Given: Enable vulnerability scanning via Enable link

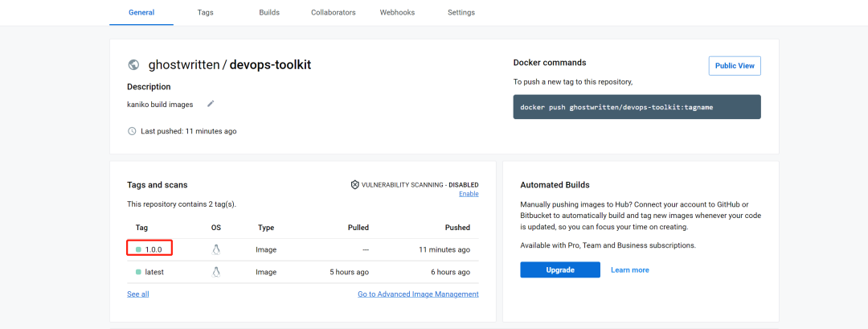Looking at the screenshot, I should [469, 194].
